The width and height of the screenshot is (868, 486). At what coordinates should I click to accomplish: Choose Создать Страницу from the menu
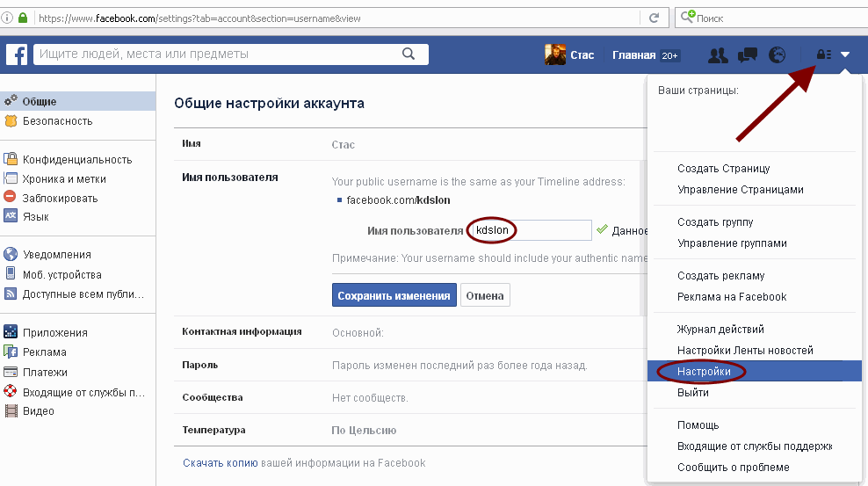pos(724,168)
